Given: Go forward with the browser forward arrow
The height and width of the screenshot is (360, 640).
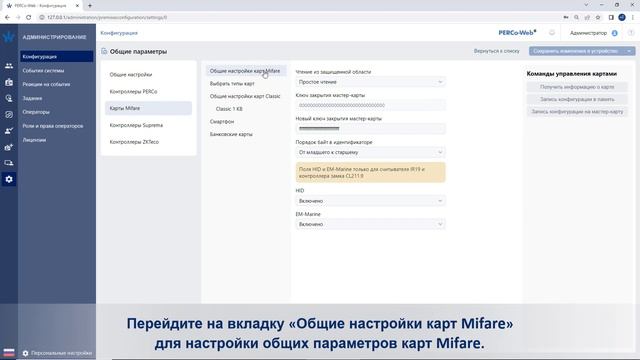Looking at the screenshot, I should tap(18, 18).
